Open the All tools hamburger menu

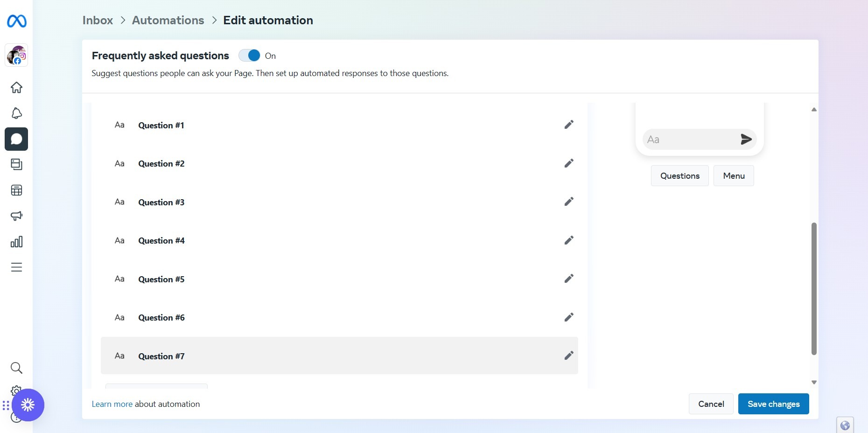coord(16,267)
